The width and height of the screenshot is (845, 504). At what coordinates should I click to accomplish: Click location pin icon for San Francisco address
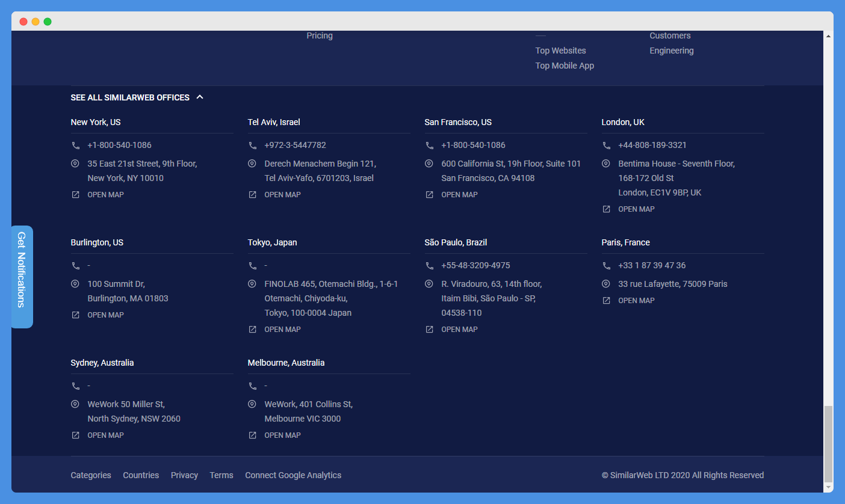click(429, 164)
